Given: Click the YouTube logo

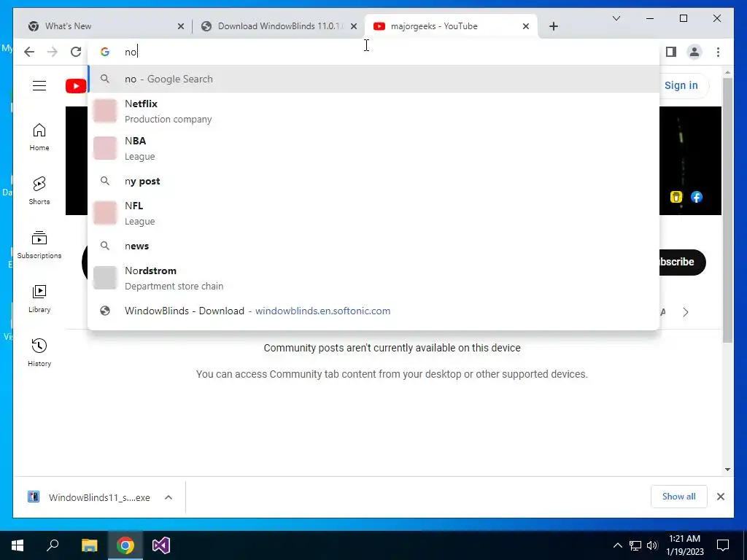Looking at the screenshot, I should [76, 86].
